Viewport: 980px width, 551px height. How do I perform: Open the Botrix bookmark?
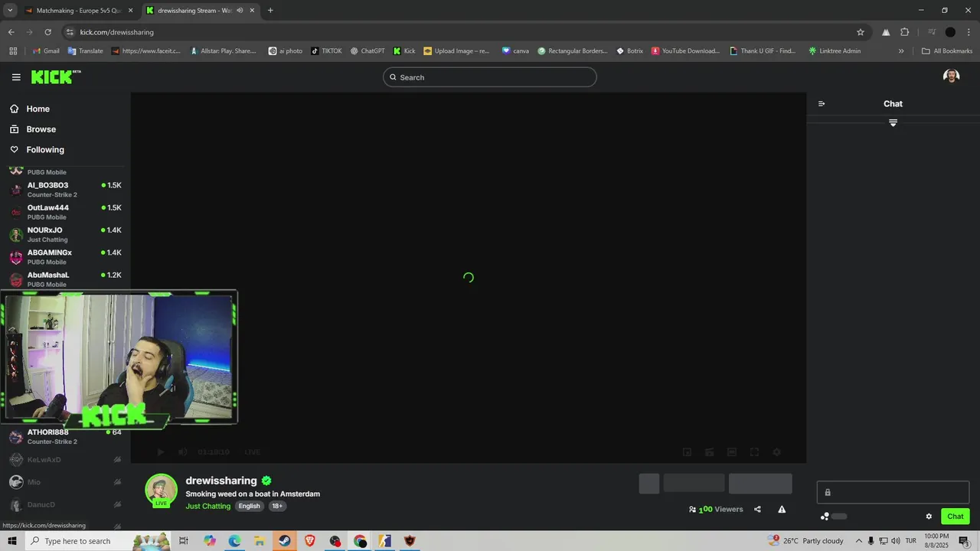(629, 51)
